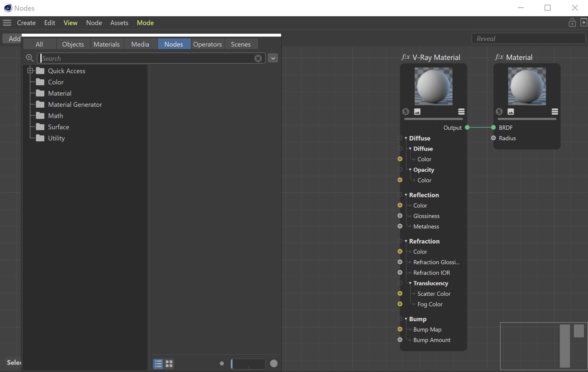Click the new window plus icon
588x372 pixels.
click(x=584, y=22)
